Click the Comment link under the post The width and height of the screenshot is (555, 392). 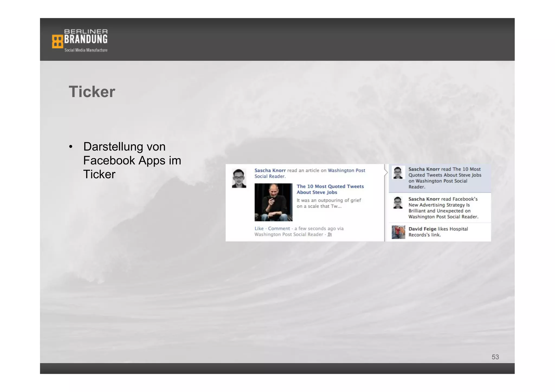(x=279, y=228)
